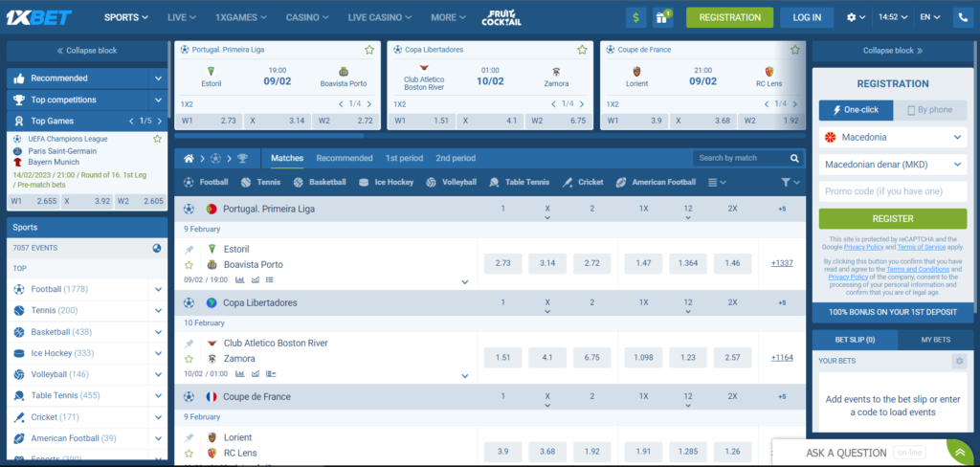Screen dimensions: 980x467
Task: Favorite the Coupe de France card
Action: coord(795,50)
